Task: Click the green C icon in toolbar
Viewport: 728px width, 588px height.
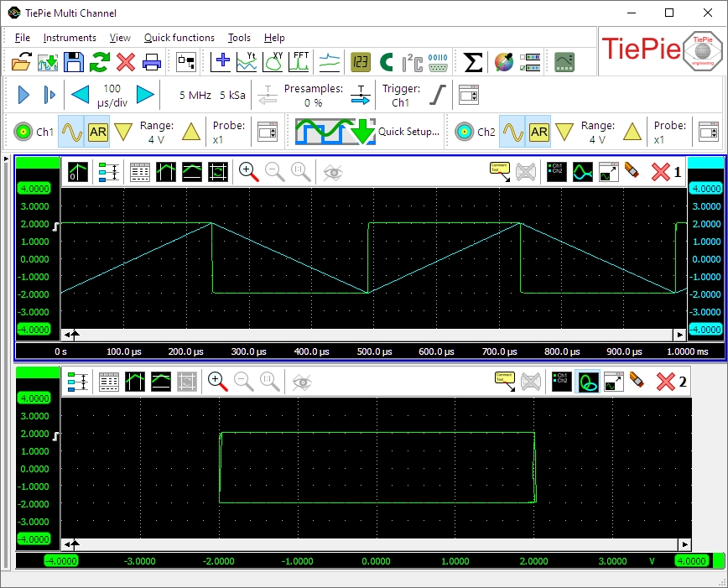Action: pyautogui.click(x=386, y=61)
